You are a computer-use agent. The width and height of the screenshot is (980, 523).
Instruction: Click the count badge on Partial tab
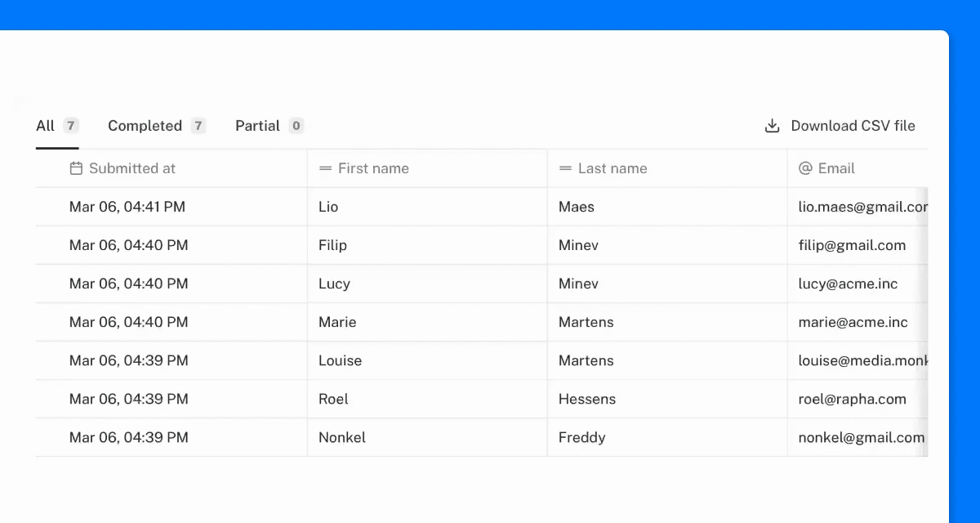point(296,126)
